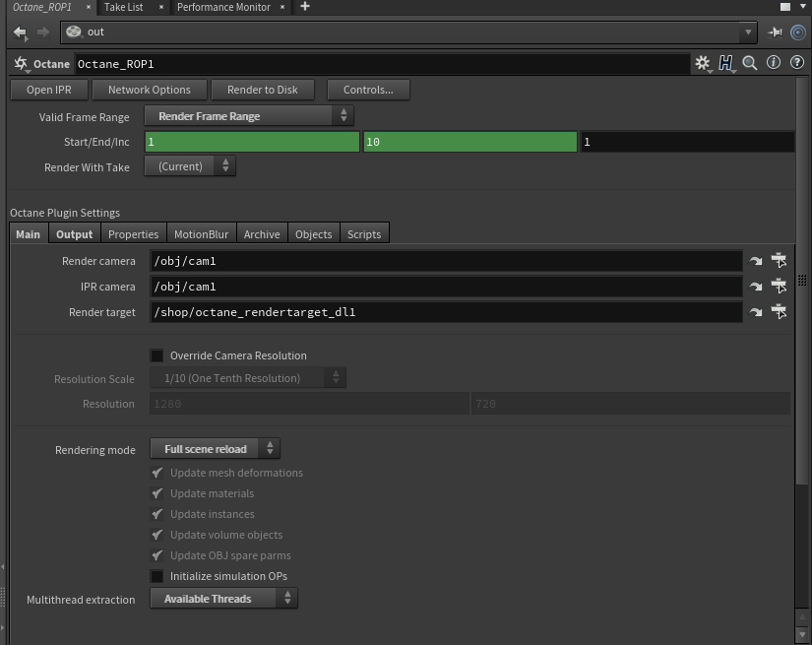Image resolution: width=812 pixels, height=645 pixels.
Task: Select the Main settings tab
Action: pos(28,234)
